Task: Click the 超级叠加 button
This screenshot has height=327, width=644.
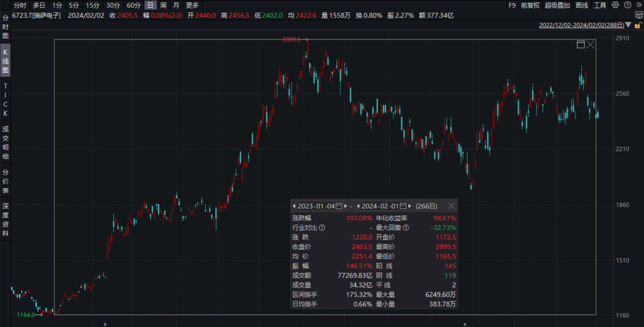Action: click(x=557, y=5)
